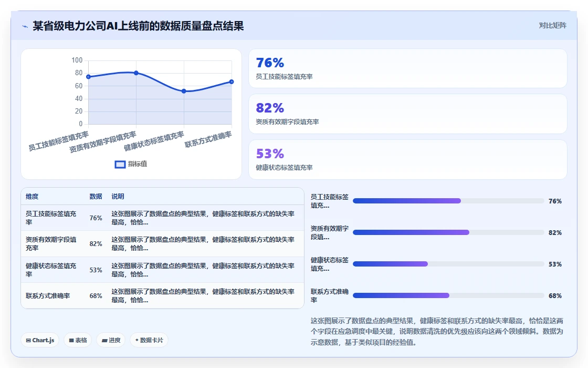588x368 pixels.
Task: Click the chart data point for 联系方式准确率
Action: pyautogui.click(x=232, y=82)
